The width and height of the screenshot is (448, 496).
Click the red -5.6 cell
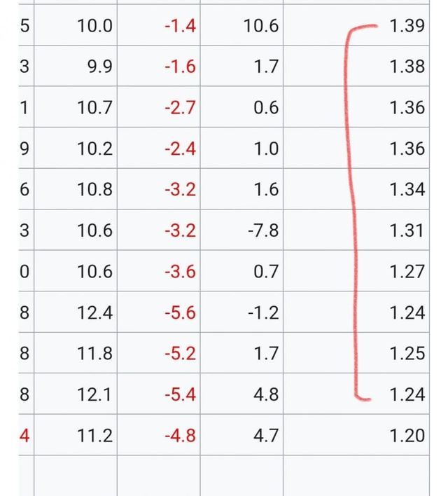tap(179, 312)
